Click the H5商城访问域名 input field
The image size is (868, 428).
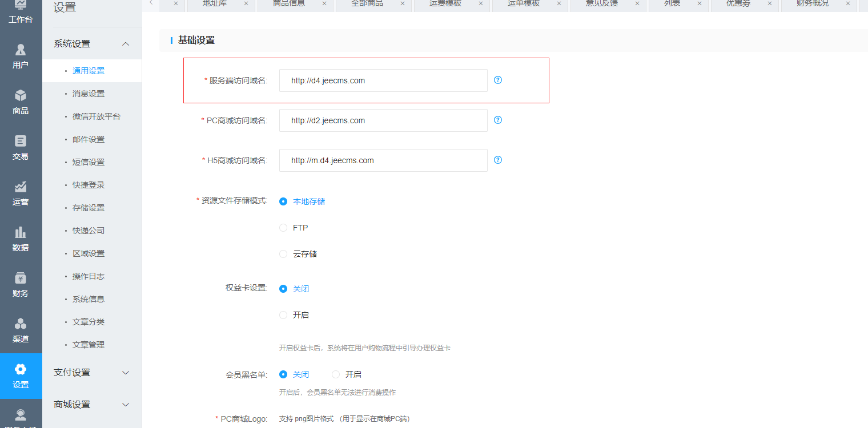[x=383, y=160]
